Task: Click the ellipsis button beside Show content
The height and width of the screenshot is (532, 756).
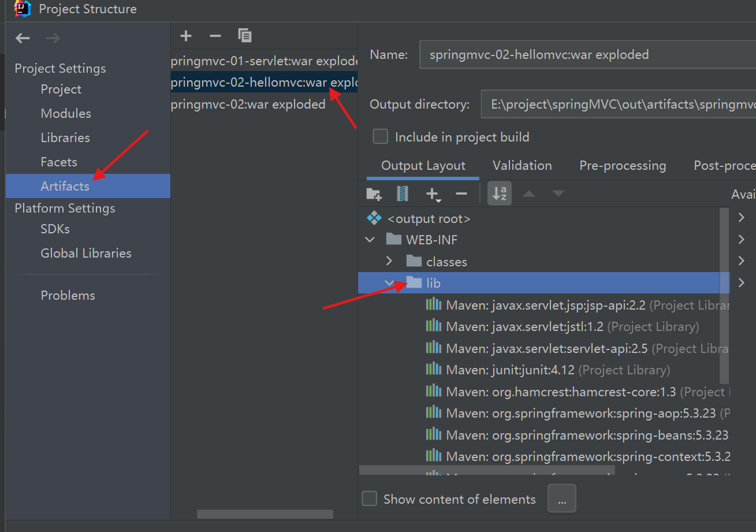Action: pyautogui.click(x=562, y=498)
